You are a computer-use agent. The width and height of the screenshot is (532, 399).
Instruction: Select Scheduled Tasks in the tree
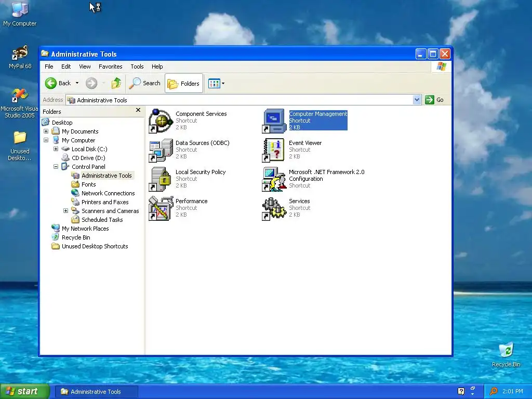pyautogui.click(x=102, y=220)
